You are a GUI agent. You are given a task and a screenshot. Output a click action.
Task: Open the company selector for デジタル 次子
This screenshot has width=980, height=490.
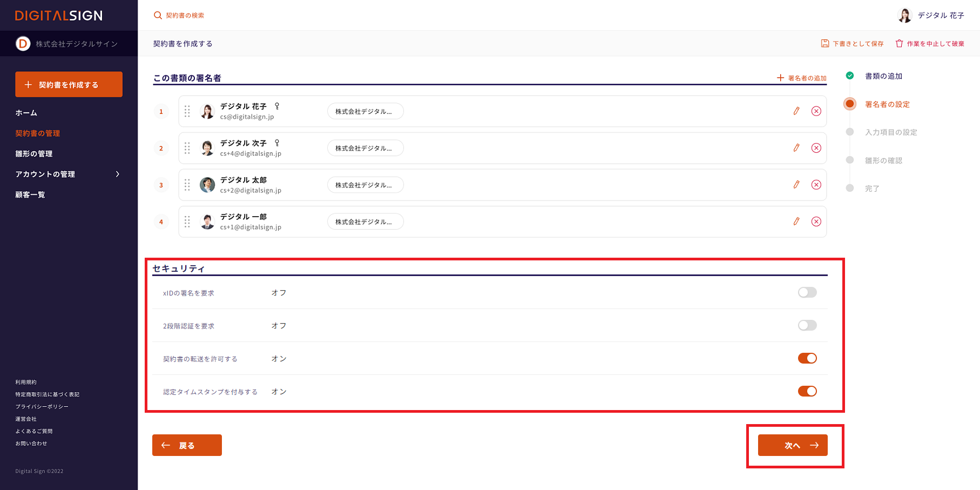[365, 148]
